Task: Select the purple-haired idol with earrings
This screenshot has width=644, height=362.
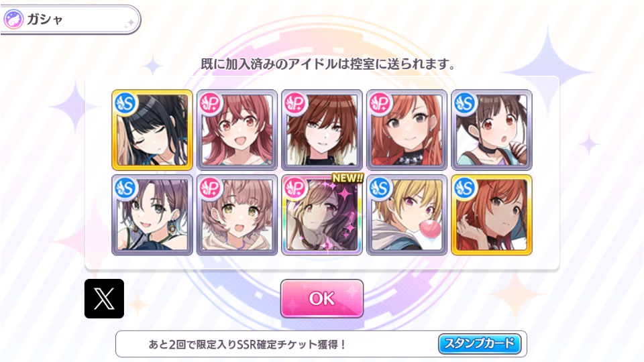Action: click(152, 215)
